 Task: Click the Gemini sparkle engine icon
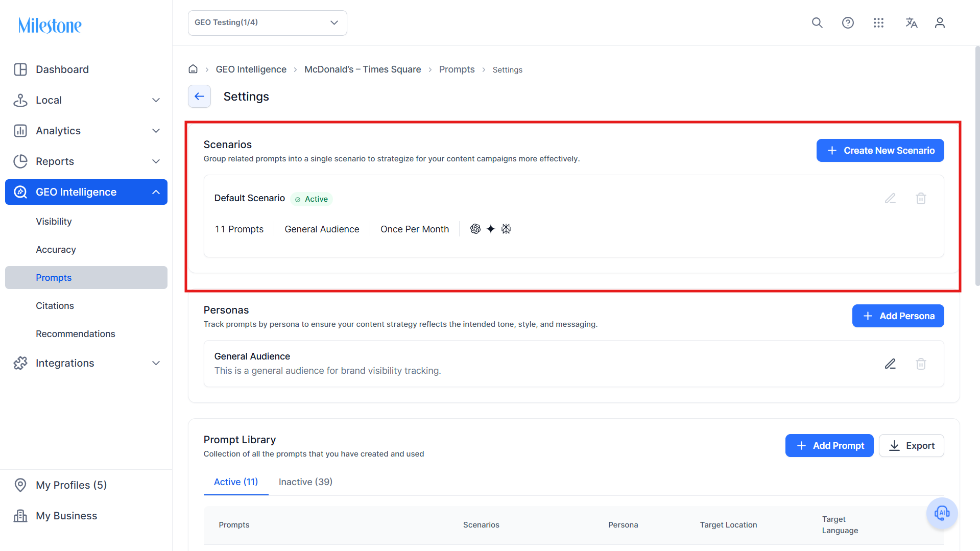[491, 229]
